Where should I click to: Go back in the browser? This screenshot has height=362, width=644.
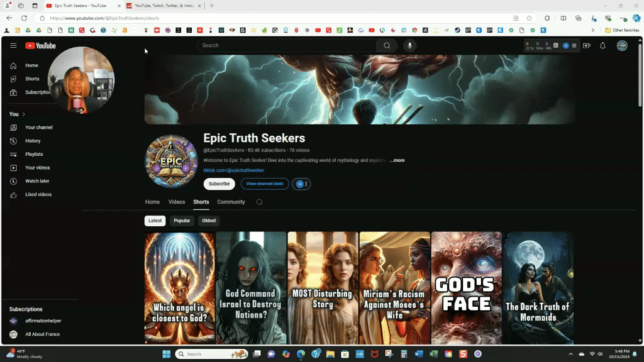pyautogui.click(x=9, y=18)
